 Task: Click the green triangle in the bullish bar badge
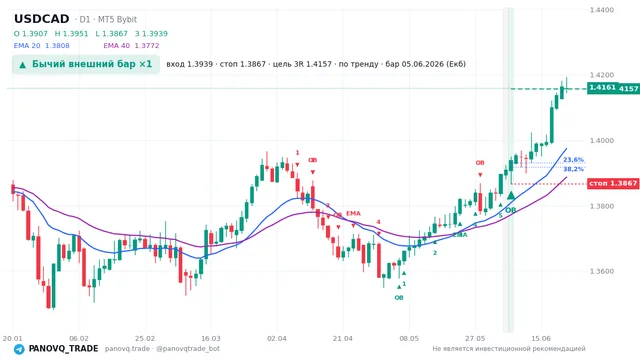[23, 64]
